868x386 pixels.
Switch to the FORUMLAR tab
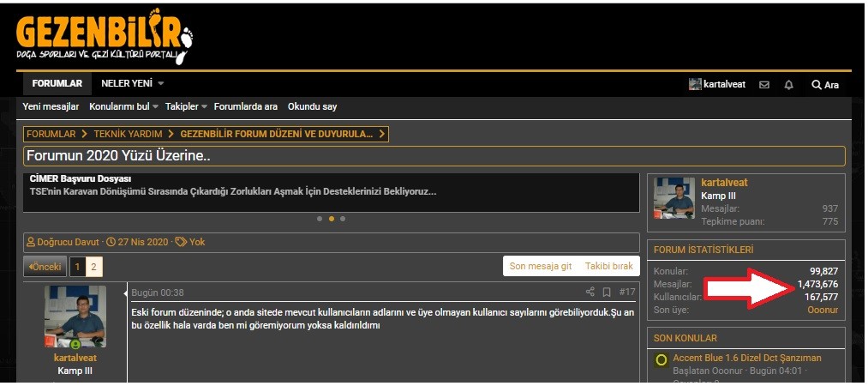point(57,84)
